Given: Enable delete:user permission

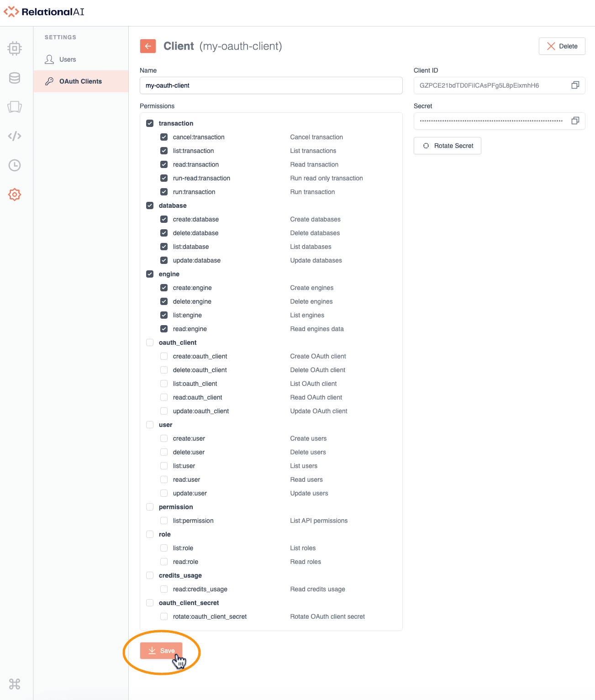Looking at the screenshot, I should point(164,452).
